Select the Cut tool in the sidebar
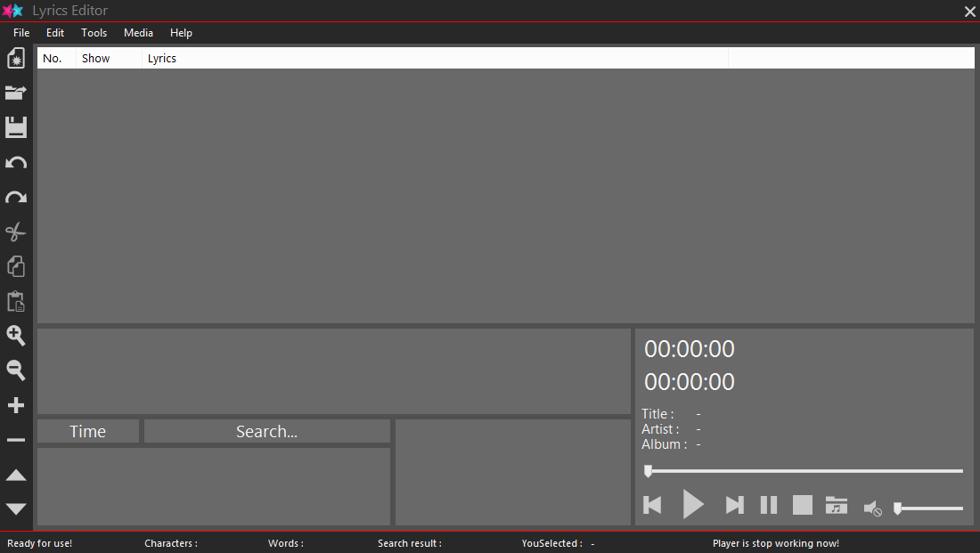The width and height of the screenshot is (980, 553). (x=15, y=232)
